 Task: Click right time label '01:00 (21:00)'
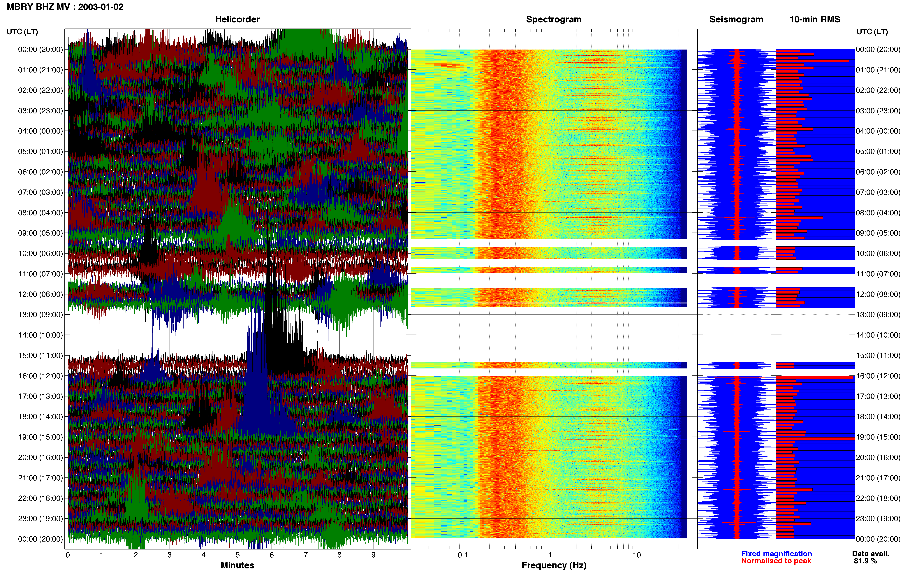878,70
